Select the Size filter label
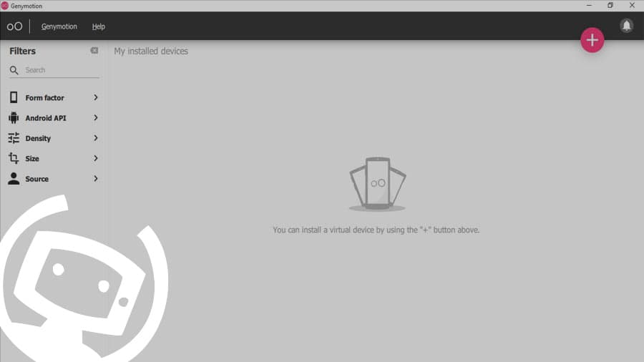This screenshot has height=362, width=644. click(32, 158)
